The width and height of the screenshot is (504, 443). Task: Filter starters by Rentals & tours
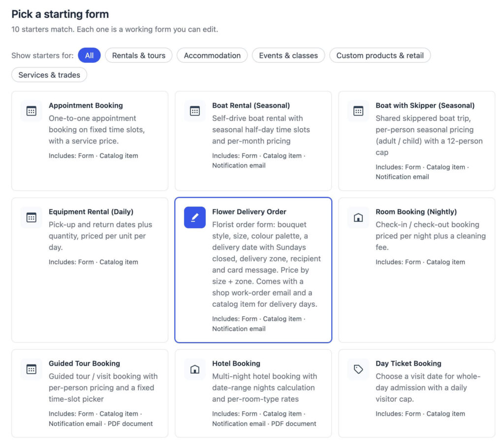138,55
